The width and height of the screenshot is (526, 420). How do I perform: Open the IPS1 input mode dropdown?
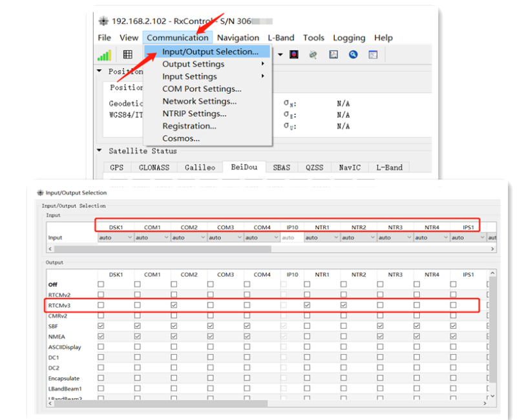[x=468, y=238]
